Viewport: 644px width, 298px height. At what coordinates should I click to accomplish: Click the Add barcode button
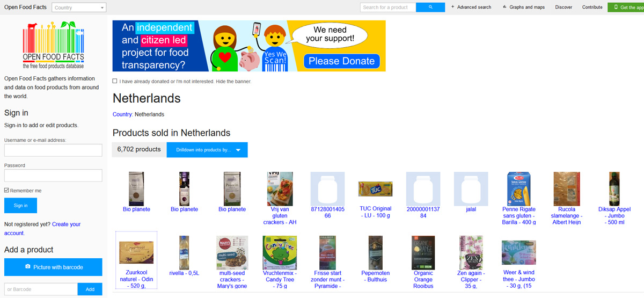point(90,289)
